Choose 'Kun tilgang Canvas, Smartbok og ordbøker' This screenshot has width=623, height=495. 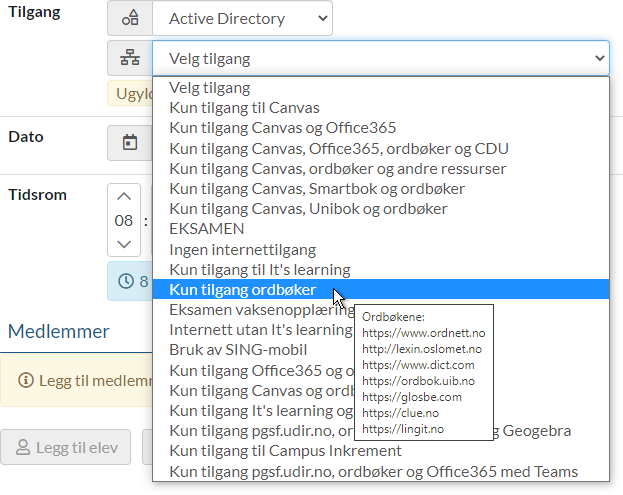(317, 189)
